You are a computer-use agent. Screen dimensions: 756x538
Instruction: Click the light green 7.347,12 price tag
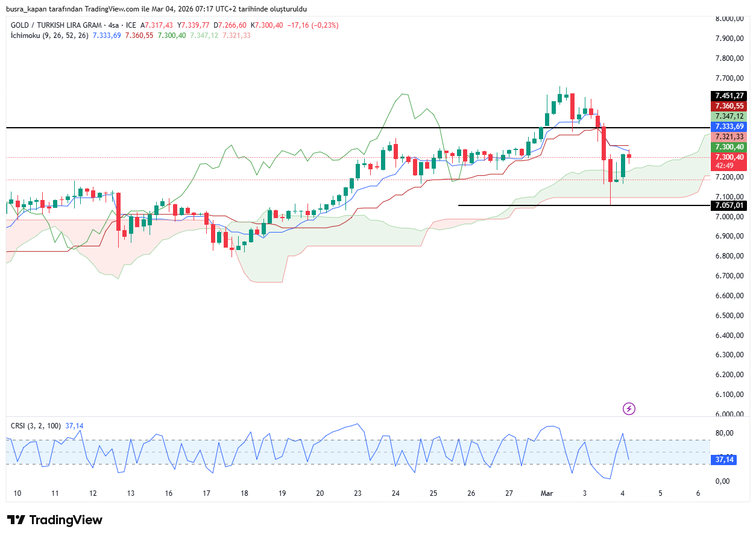[729, 116]
